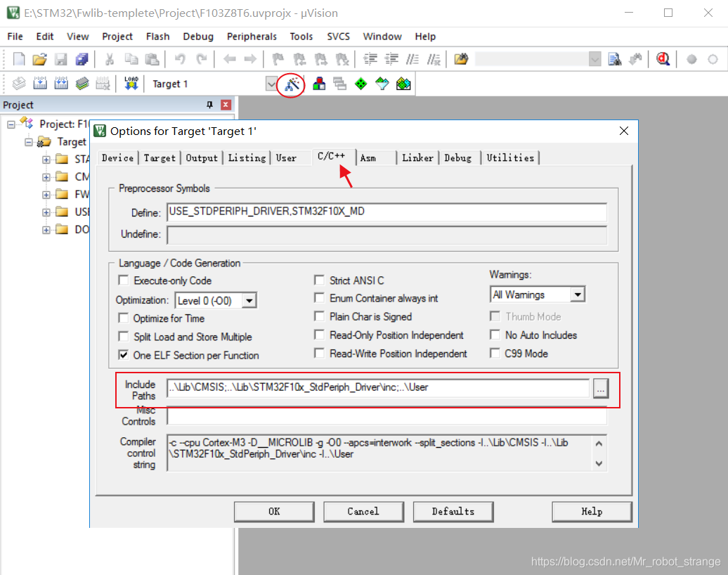
Task: Click the Build target icon
Action: click(x=40, y=84)
